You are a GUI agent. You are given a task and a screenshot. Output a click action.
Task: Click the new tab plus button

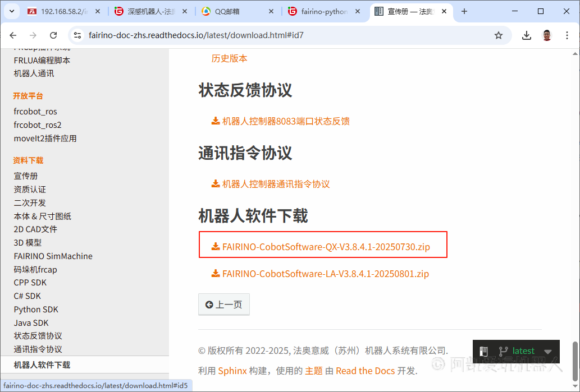(x=464, y=11)
